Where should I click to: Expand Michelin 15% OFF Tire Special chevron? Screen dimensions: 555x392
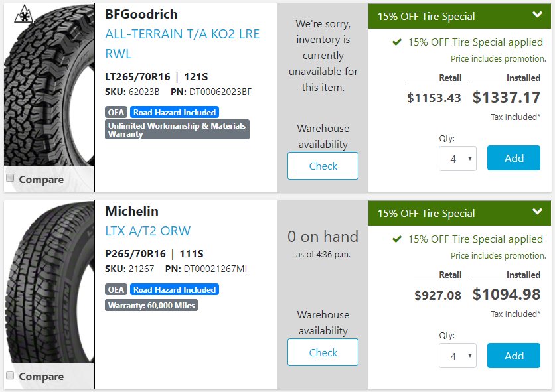point(537,212)
